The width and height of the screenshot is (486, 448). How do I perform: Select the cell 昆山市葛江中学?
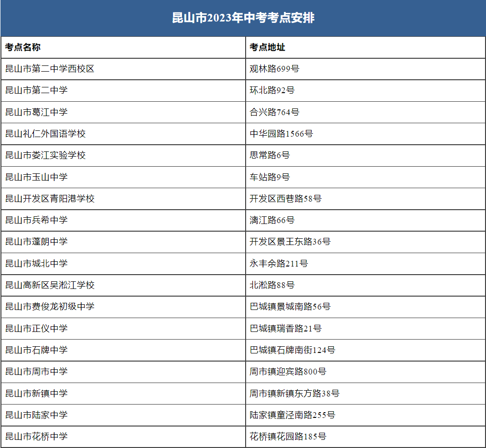(123, 112)
